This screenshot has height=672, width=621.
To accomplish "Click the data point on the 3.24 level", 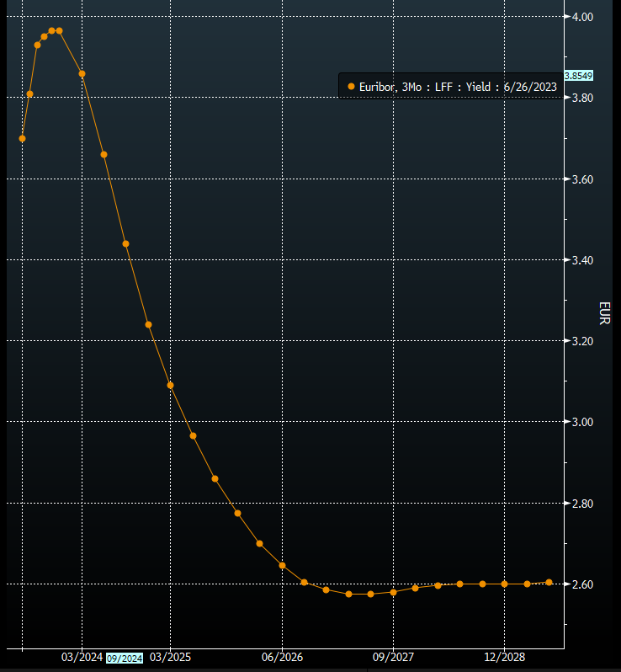I will pos(148,324).
